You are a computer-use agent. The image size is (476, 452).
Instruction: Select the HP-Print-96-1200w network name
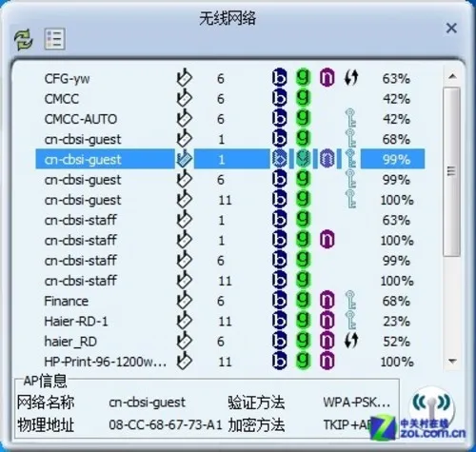tap(106, 362)
